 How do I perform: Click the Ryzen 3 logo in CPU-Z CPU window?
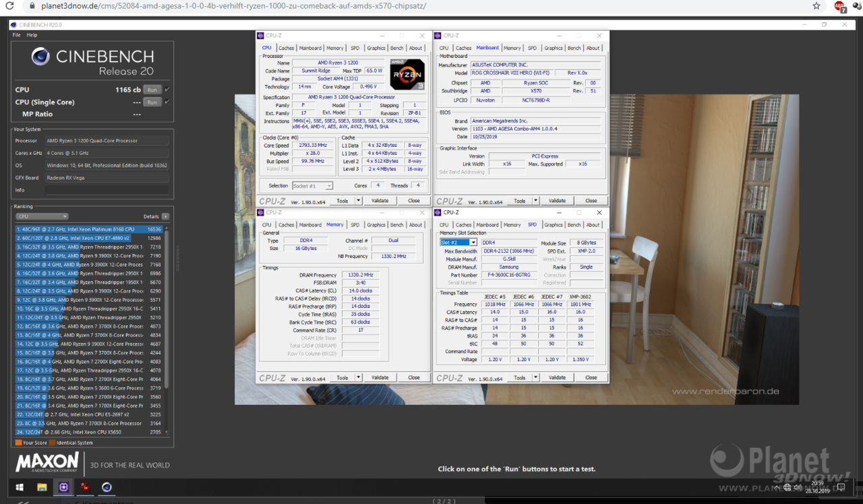pos(407,75)
